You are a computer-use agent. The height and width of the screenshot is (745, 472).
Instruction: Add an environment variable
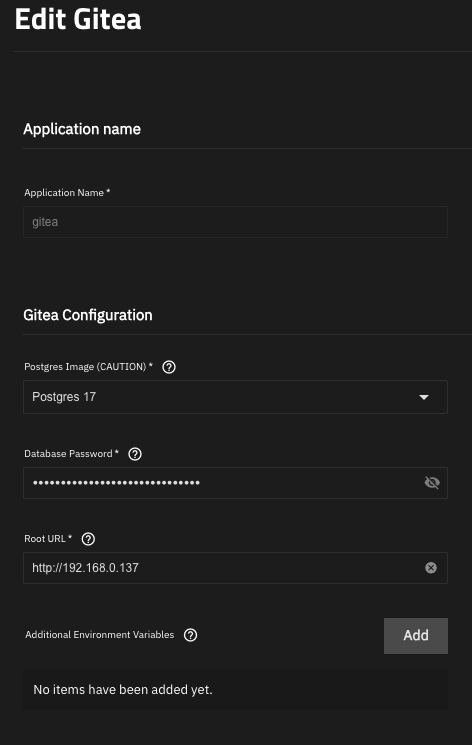[x=416, y=636]
